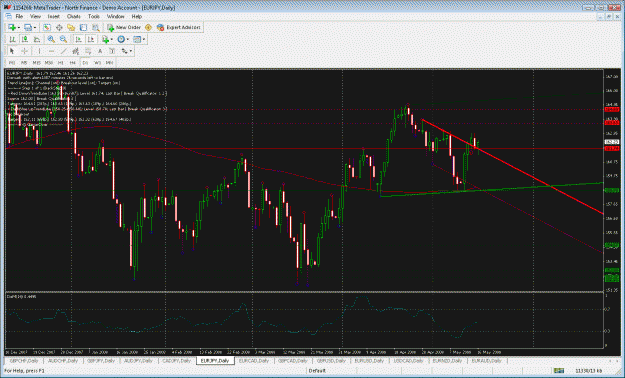Expand the arrows objects dropdown arrow

point(131,51)
